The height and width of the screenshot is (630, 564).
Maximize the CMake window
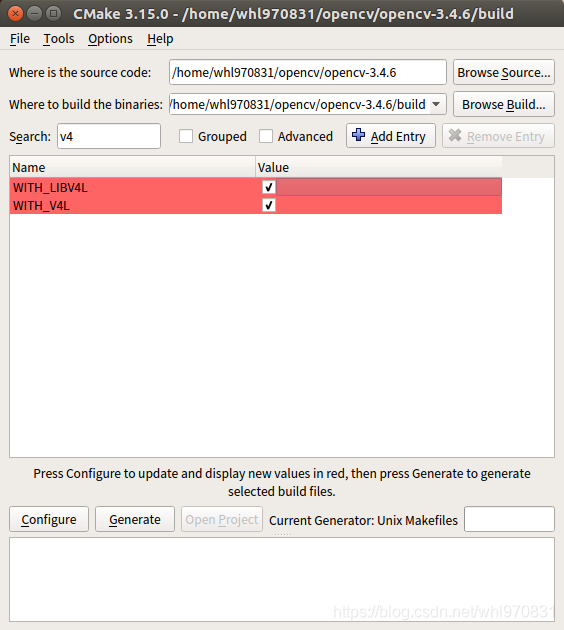click(x=54, y=14)
